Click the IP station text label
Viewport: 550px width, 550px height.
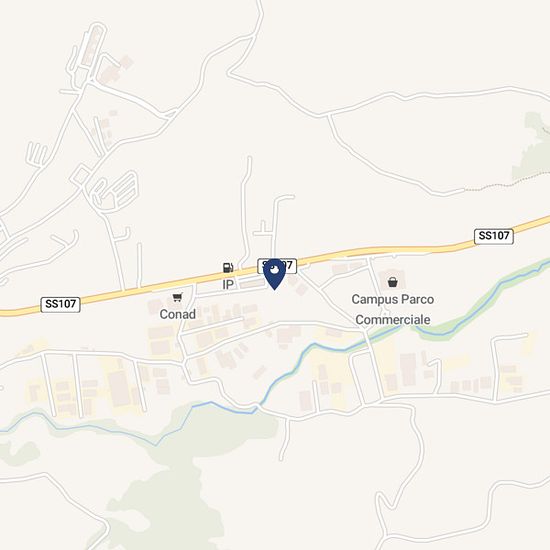228,284
